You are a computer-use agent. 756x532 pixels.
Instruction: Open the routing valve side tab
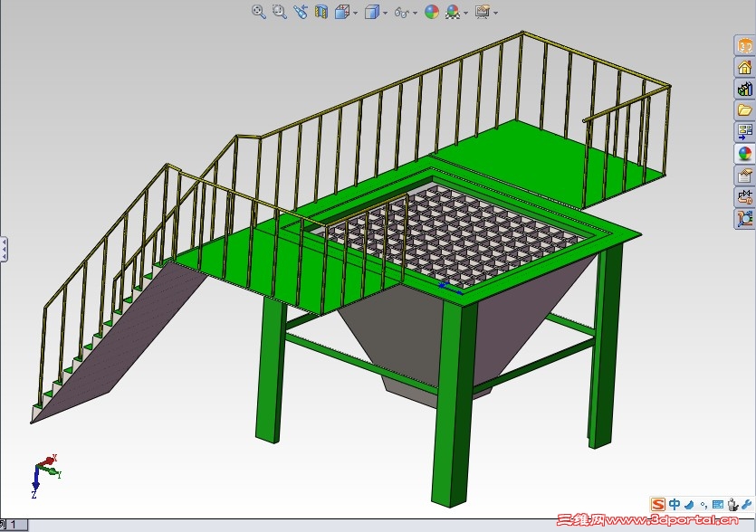point(745,196)
